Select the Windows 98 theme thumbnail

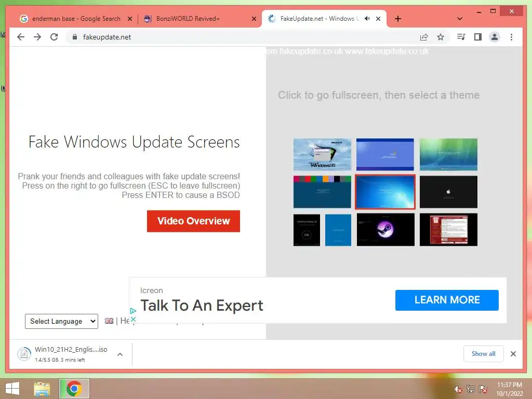click(x=322, y=154)
